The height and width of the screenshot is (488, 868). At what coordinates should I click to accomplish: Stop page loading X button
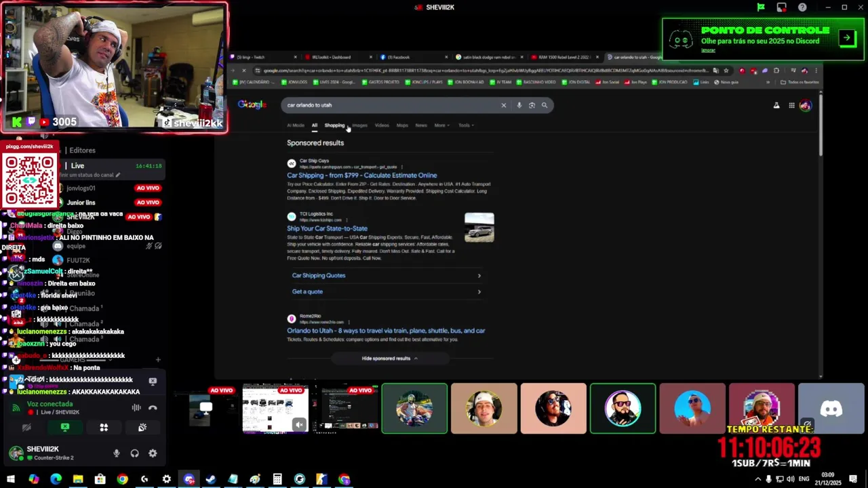(x=244, y=70)
